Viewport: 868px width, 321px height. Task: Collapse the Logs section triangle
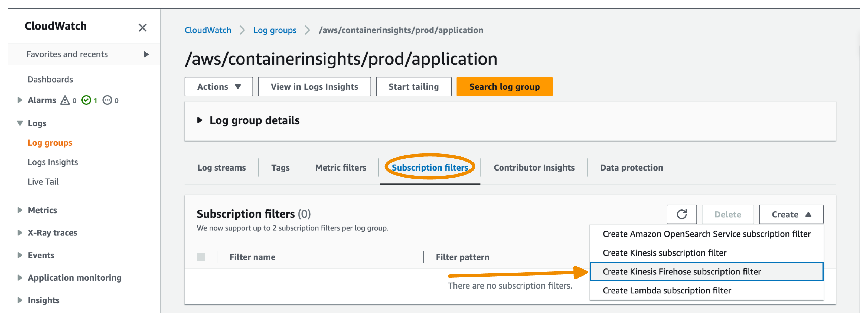(20, 123)
